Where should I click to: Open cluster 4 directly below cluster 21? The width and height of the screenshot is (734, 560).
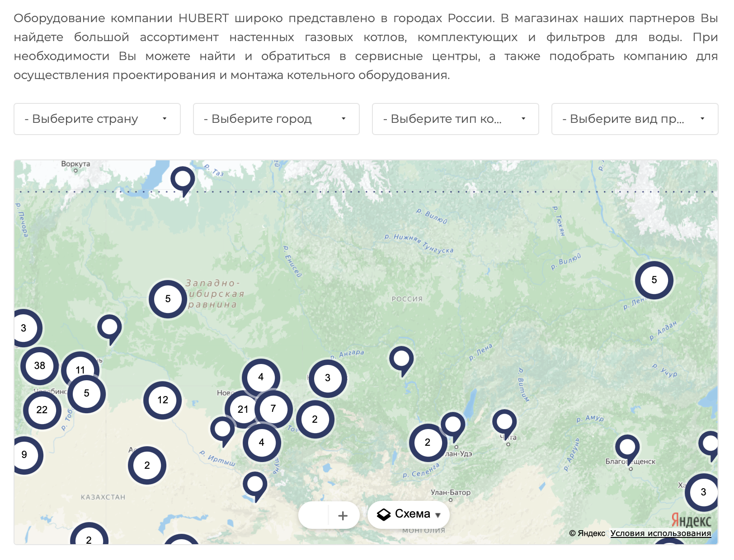click(x=262, y=443)
